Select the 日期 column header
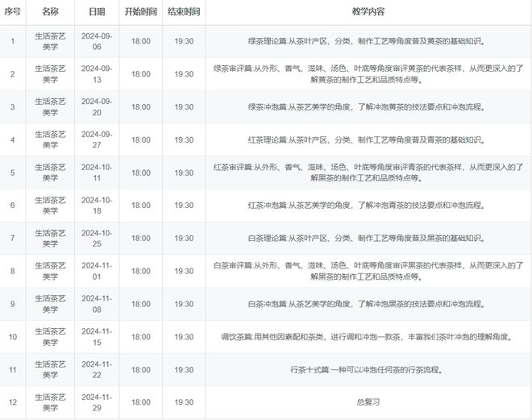 (97, 12)
